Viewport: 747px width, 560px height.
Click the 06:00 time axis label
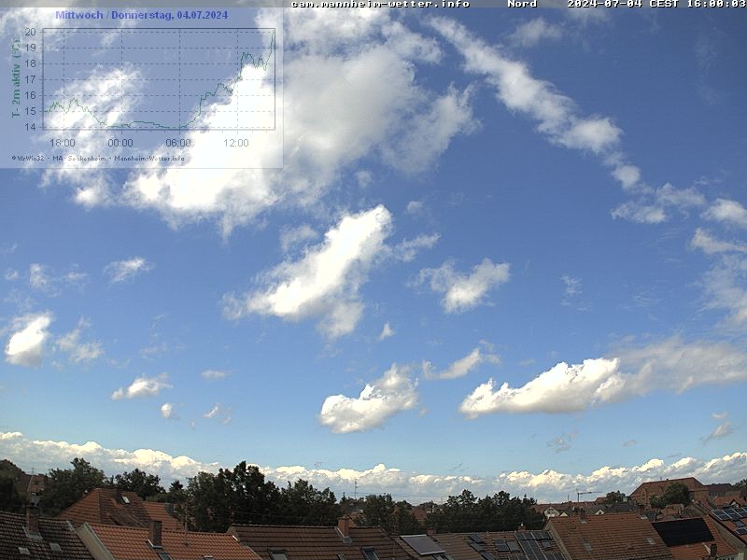tap(178, 143)
